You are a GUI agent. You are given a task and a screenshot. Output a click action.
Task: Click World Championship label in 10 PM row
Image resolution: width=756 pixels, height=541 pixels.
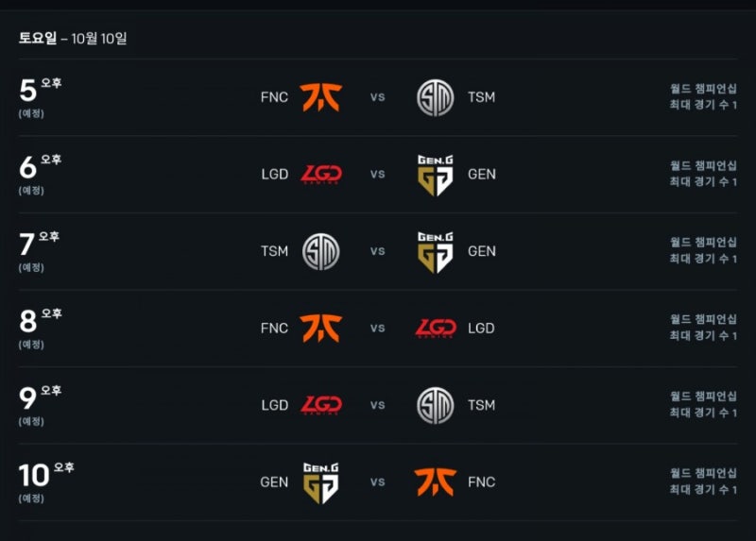coord(703,474)
